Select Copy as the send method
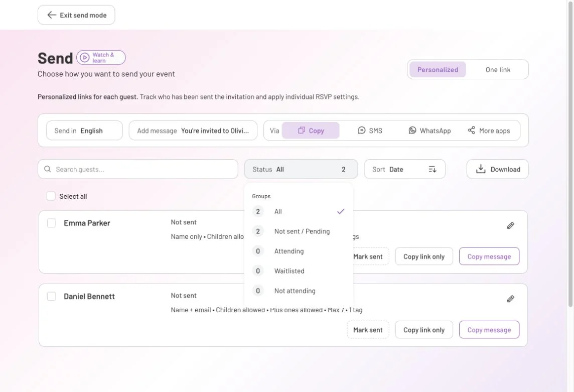Screen dimensions: 574x392 coord(311,130)
